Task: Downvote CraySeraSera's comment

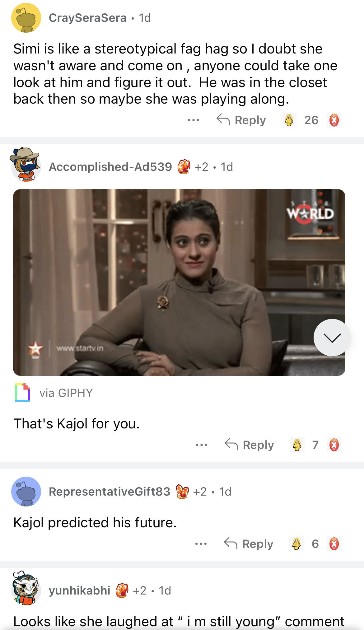Action: click(334, 120)
